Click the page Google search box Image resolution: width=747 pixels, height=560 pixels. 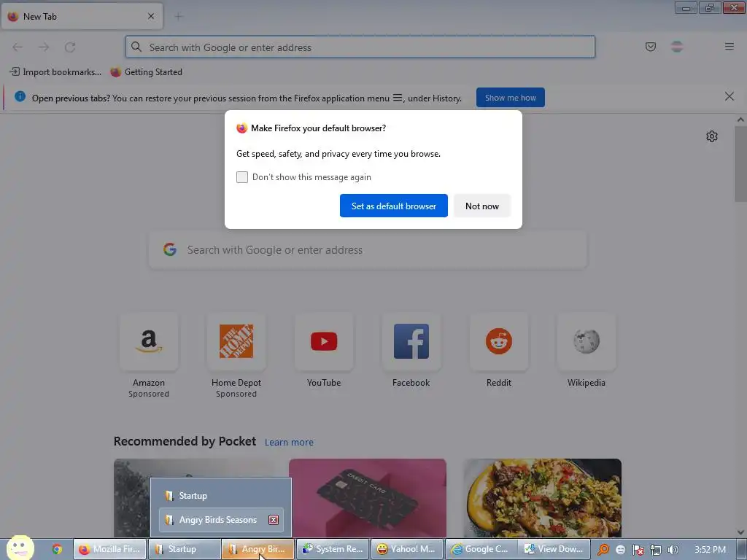pos(368,250)
